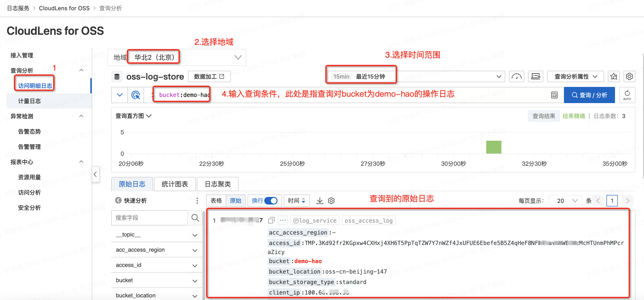Click the 数据加工 button
This screenshot has height=300, width=644.
pyautogui.click(x=209, y=77)
